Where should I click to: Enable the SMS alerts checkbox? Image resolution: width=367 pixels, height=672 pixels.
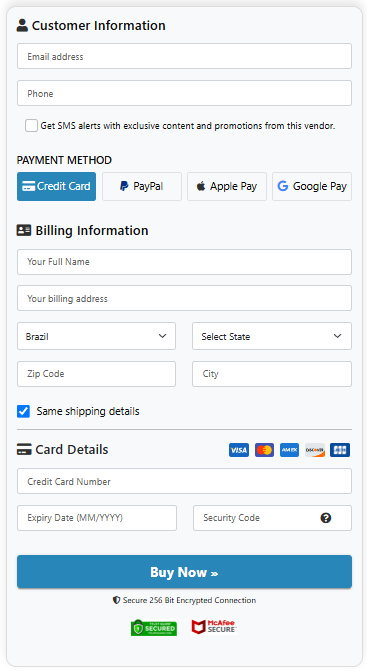click(x=31, y=126)
